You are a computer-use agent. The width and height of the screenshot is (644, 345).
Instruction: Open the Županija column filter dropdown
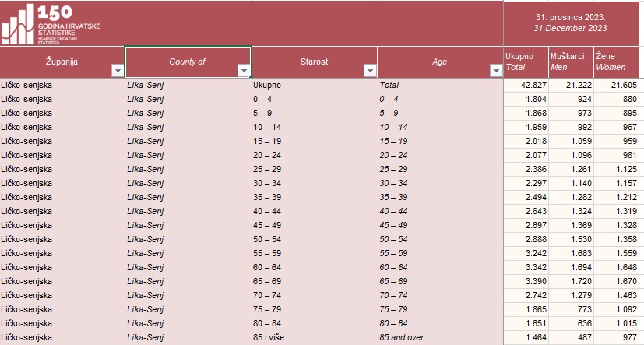click(x=118, y=71)
